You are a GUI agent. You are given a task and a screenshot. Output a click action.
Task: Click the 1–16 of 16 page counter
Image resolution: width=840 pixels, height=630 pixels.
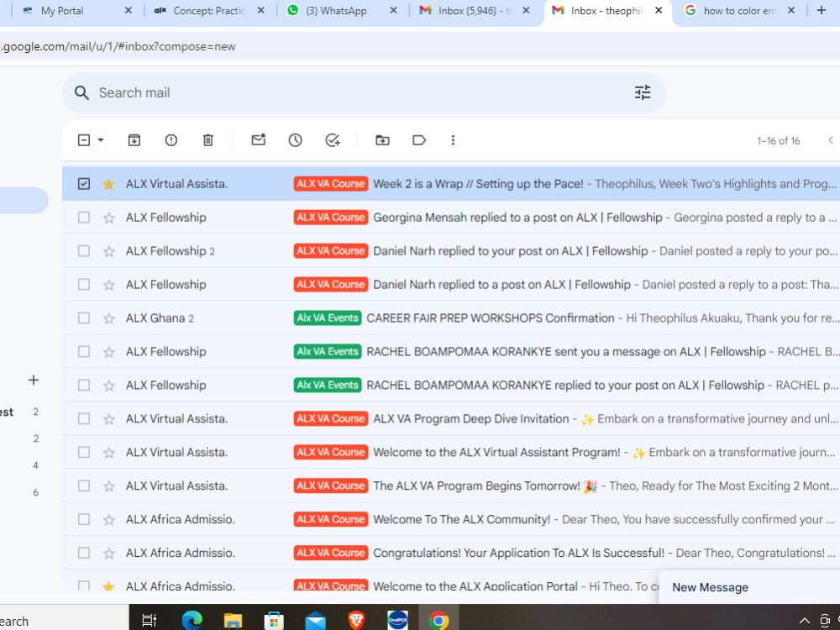tap(779, 141)
